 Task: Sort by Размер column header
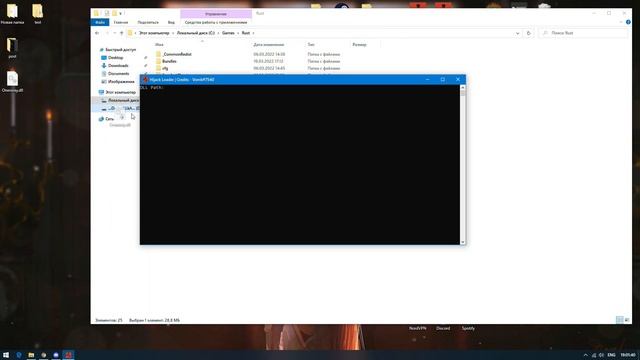[360, 44]
